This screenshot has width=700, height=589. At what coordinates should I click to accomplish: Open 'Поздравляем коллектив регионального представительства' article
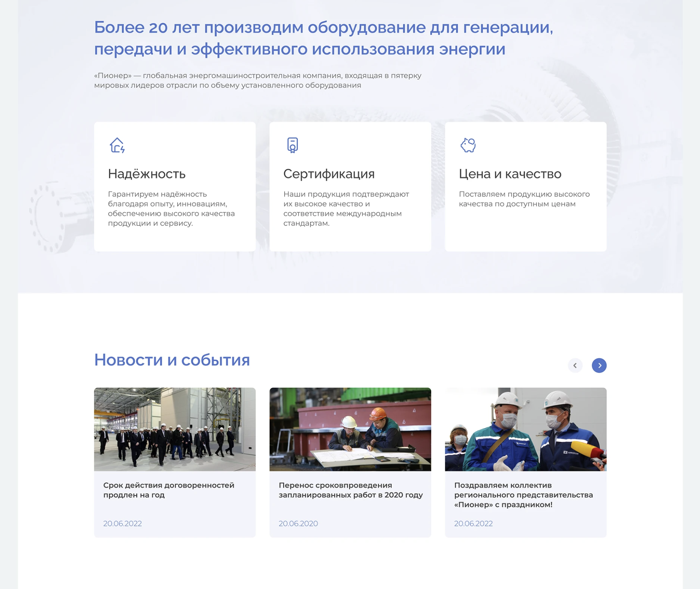pyautogui.click(x=523, y=495)
